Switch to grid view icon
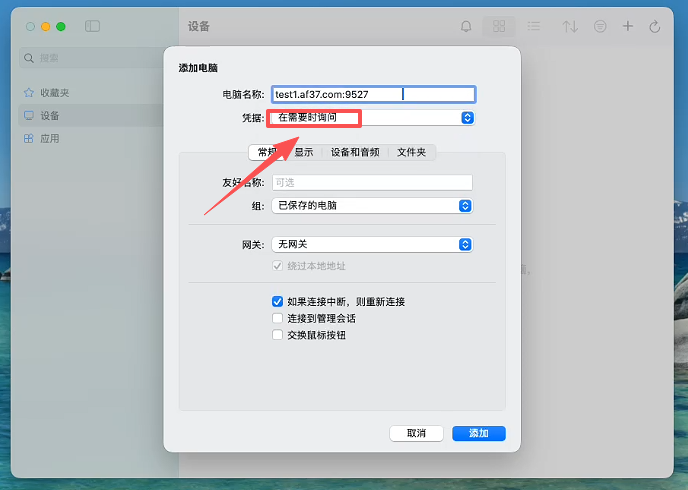 (499, 27)
